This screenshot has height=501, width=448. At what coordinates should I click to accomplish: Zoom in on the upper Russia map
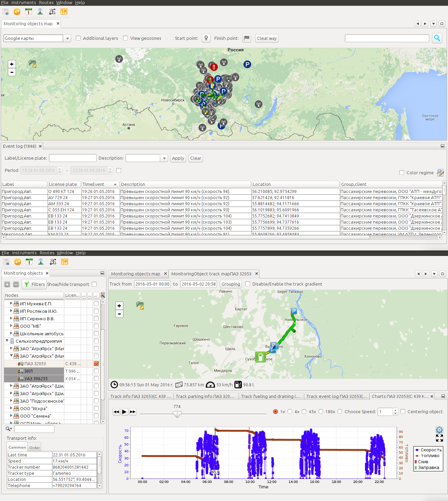click(x=12, y=64)
